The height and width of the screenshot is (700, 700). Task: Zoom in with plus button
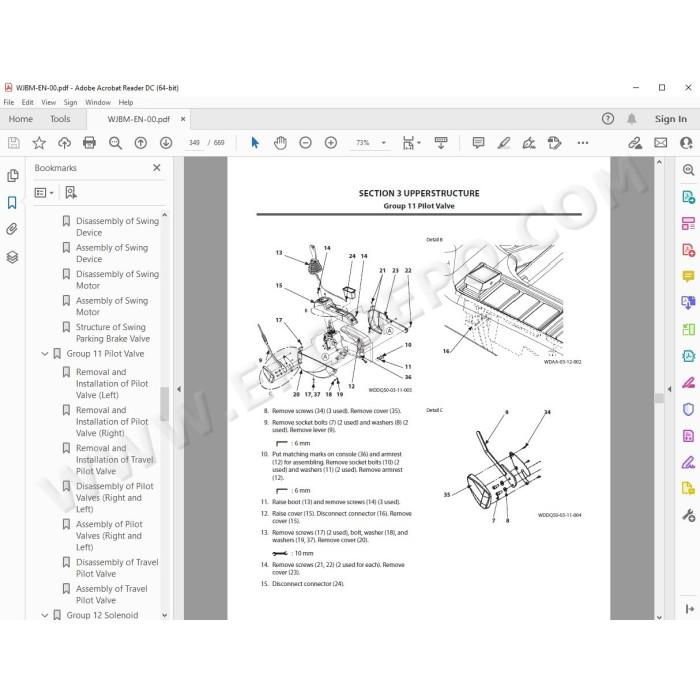coord(331,143)
